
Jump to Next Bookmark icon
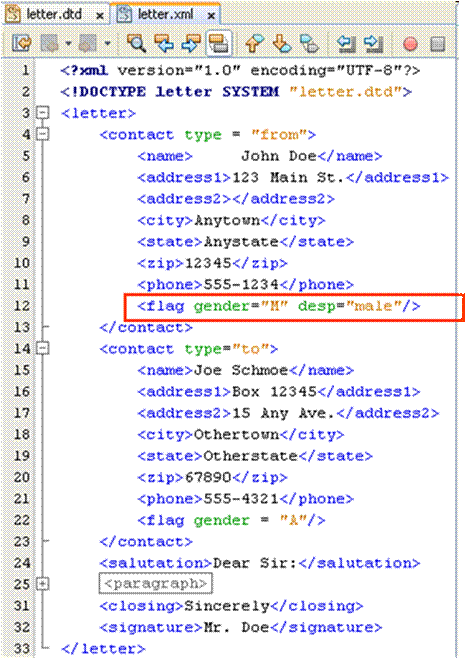pos(282,43)
